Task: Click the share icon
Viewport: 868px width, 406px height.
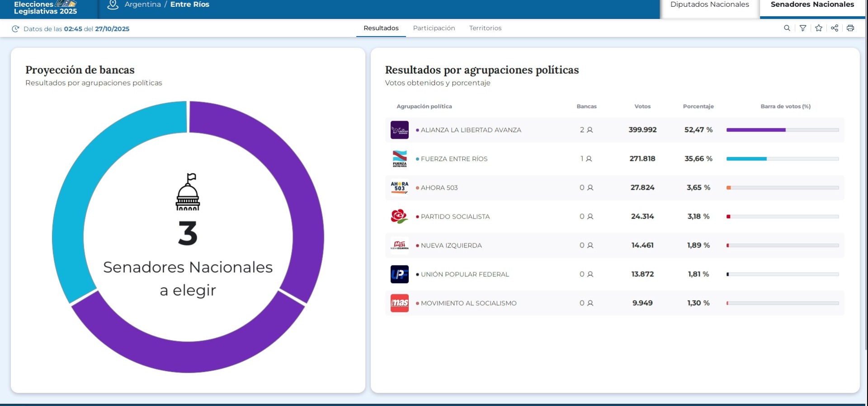Action: 835,28
